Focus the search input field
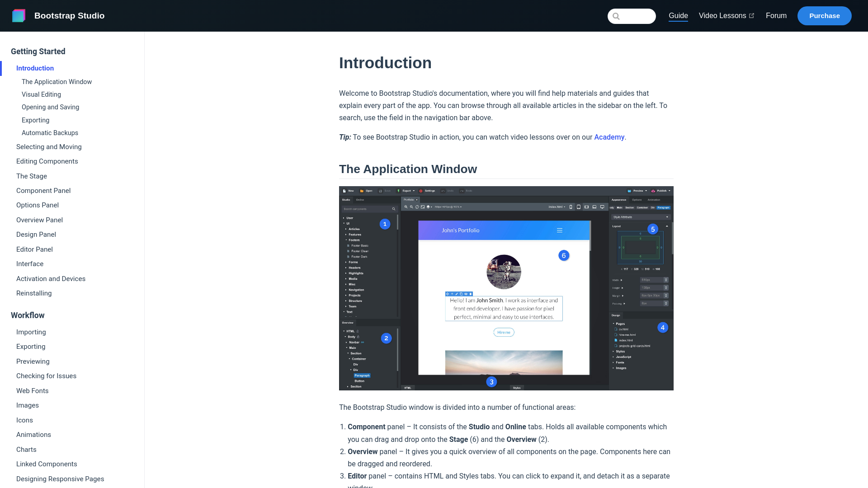The height and width of the screenshot is (488, 868). [x=632, y=16]
